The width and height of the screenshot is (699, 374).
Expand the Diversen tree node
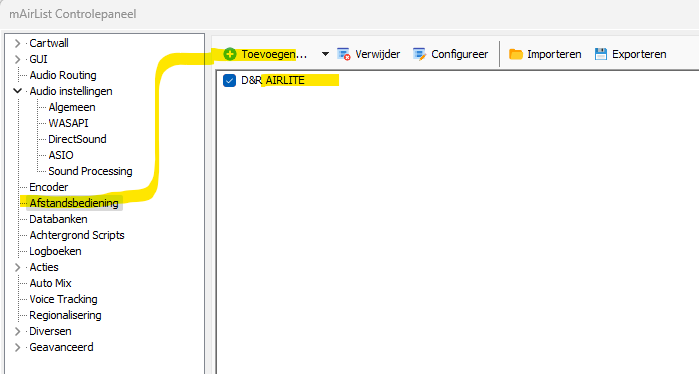(17, 332)
